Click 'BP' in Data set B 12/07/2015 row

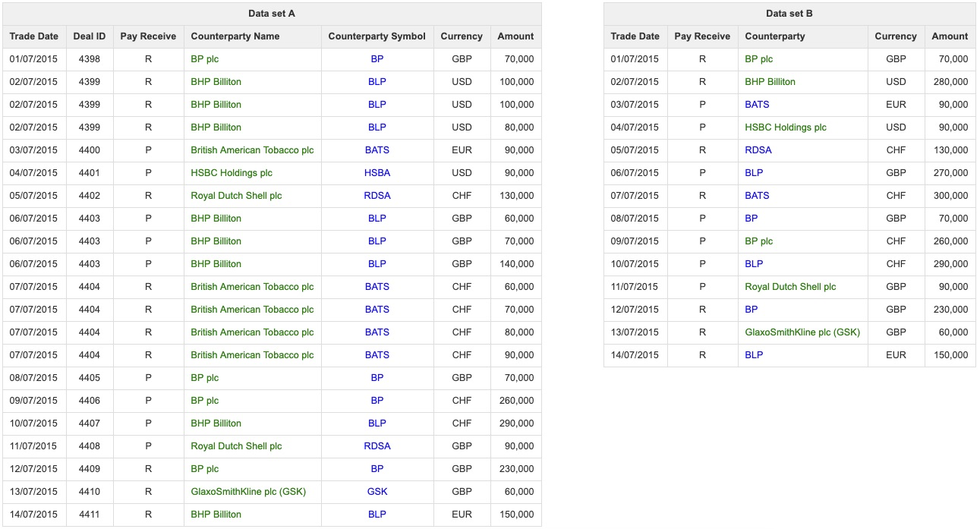[752, 310]
